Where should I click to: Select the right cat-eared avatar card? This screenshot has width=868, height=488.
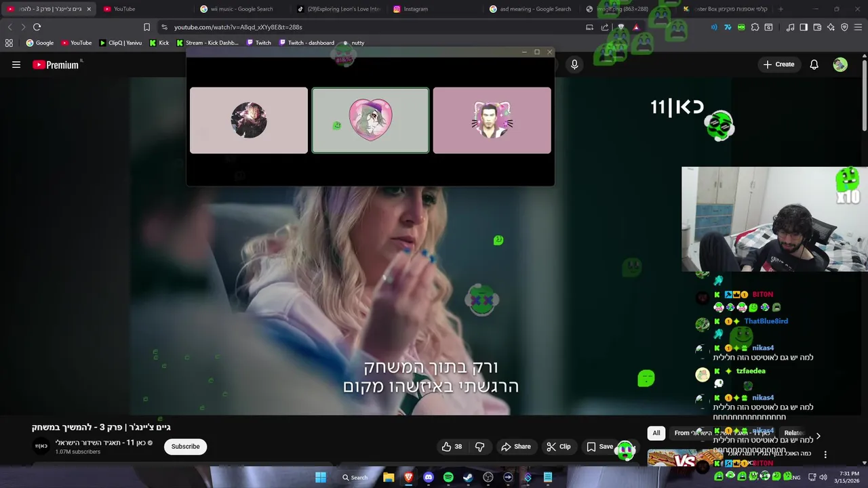492,120
